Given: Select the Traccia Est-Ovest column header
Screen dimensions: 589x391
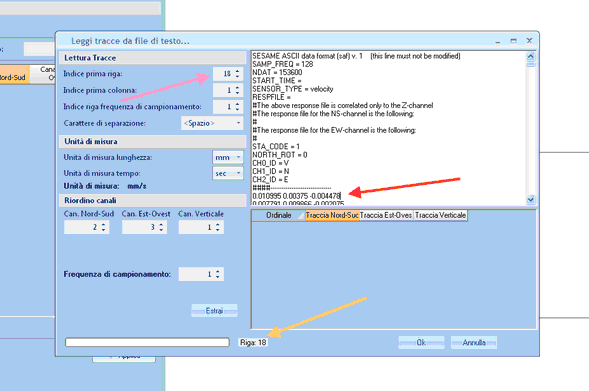Looking at the screenshot, I should tap(386, 215).
